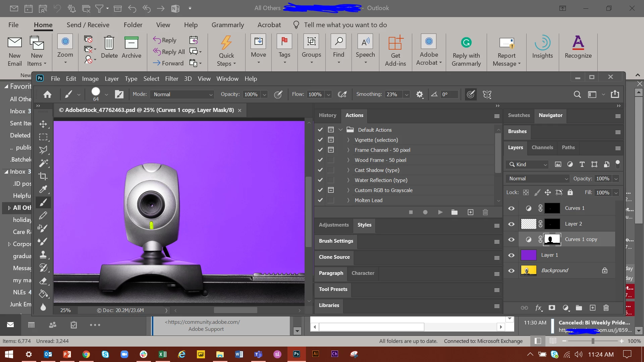644x362 pixels.
Task: Switch to the Channels tab
Action: [x=542, y=147]
